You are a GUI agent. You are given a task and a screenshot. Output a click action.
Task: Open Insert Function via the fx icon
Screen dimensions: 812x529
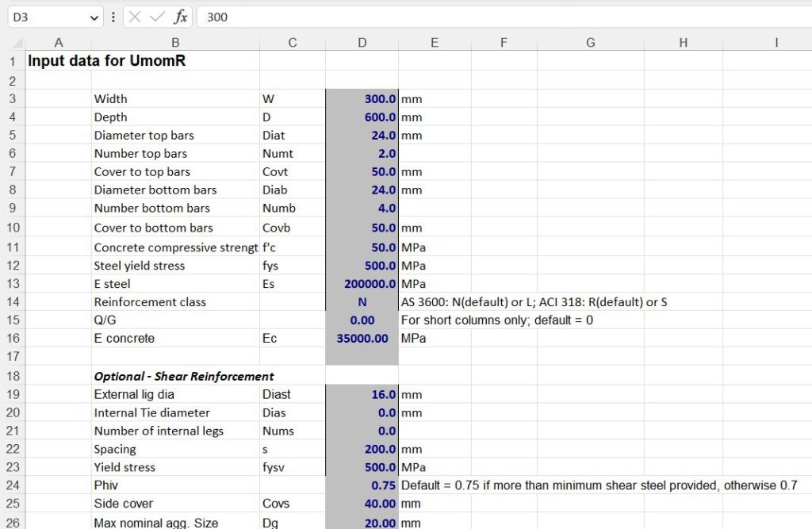[x=181, y=17]
